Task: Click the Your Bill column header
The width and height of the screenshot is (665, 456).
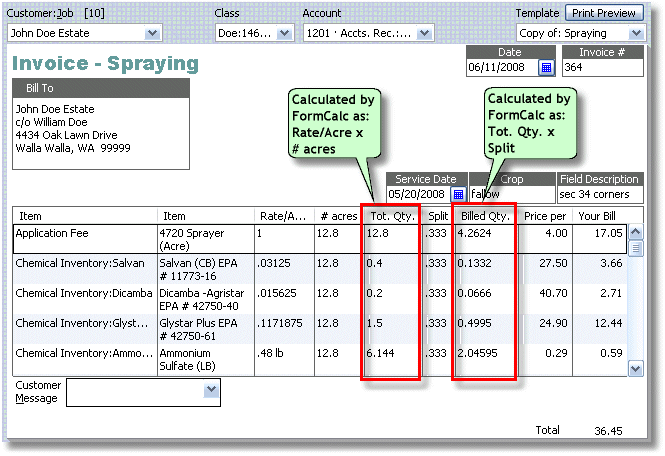Action: point(600,216)
